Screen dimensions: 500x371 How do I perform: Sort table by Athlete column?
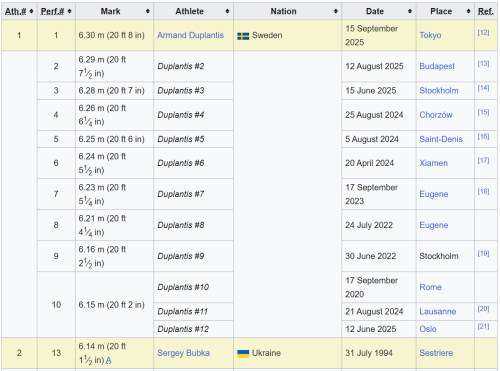click(227, 11)
